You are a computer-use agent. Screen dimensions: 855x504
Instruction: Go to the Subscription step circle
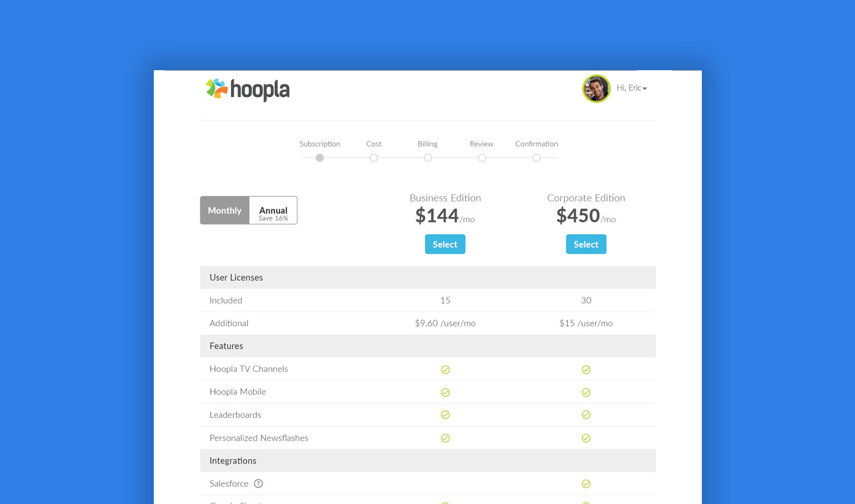click(320, 158)
